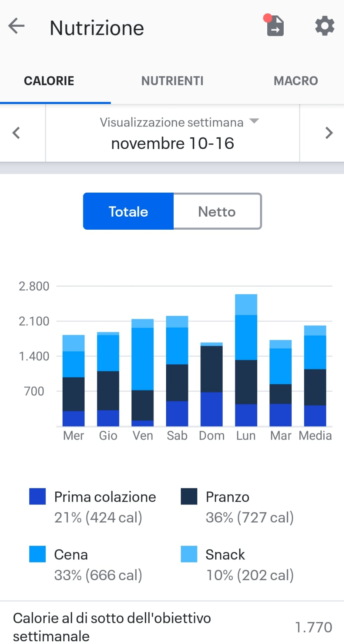Click the 1.770 weekly value
344x644 pixels.
click(314, 627)
